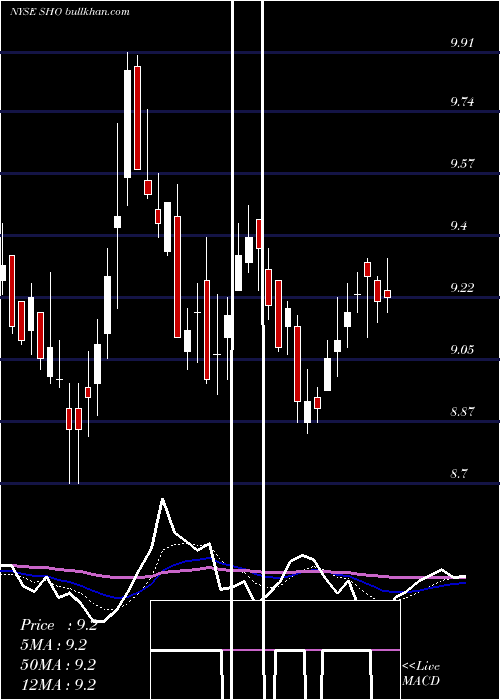This screenshot has height=700, width=500.
Task: Click the tallest white candlestick near 9.91
Action: point(128,124)
